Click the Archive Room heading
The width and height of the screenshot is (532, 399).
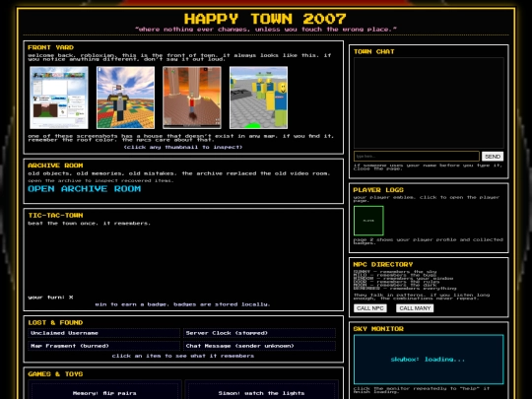55,166
